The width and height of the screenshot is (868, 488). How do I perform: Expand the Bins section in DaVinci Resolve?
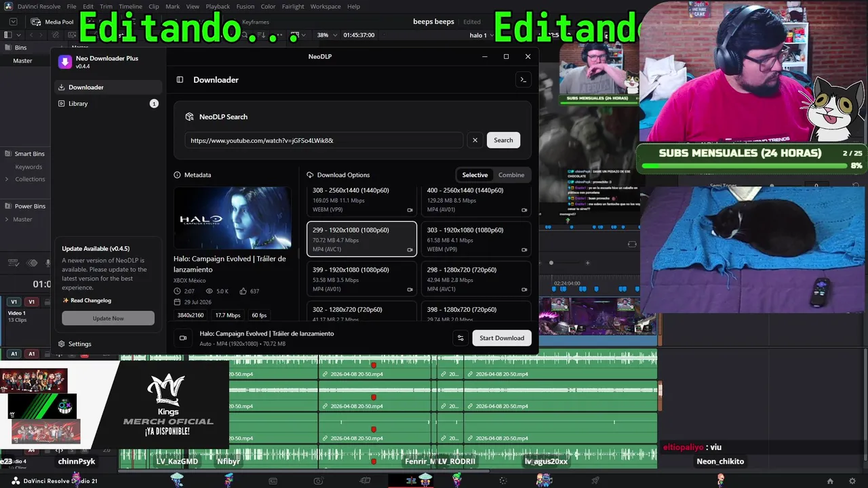click(20, 47)
